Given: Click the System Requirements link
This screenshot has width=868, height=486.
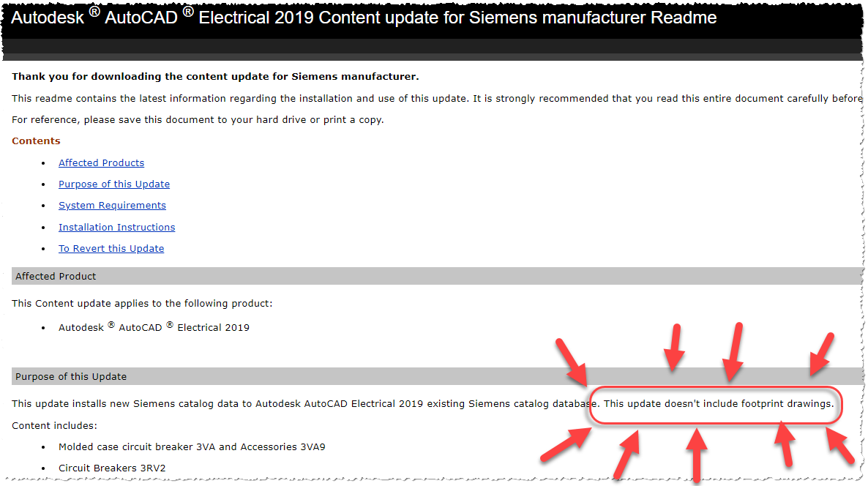Looking at the screenshot, I should [x=112, y=206].
